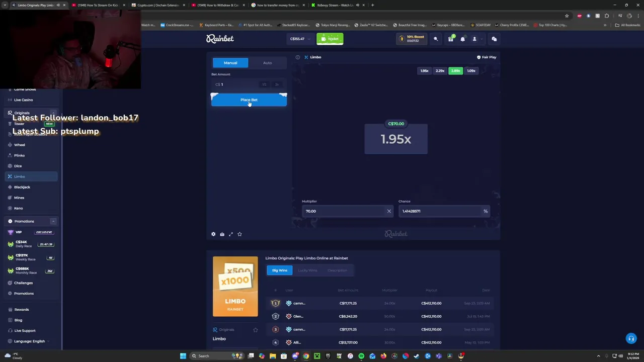
Task: Open Mines game in sidebar
Action: click(19, 198)
